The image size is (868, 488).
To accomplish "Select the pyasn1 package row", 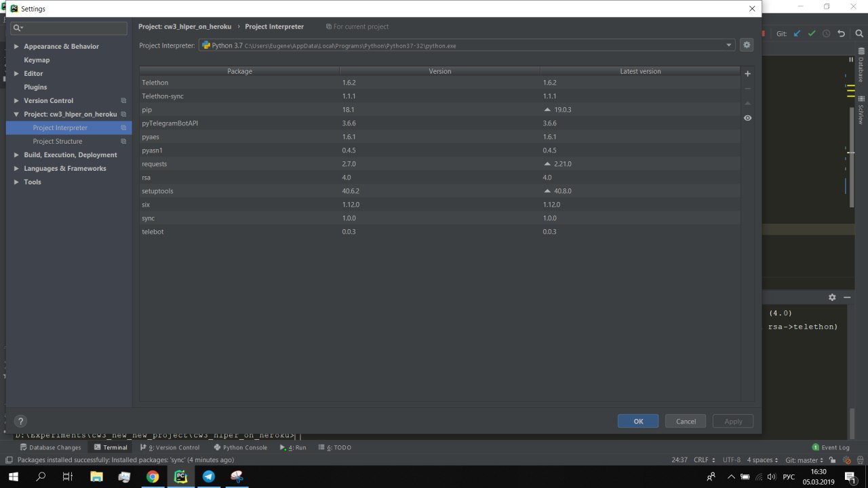I will pos(439,150).
